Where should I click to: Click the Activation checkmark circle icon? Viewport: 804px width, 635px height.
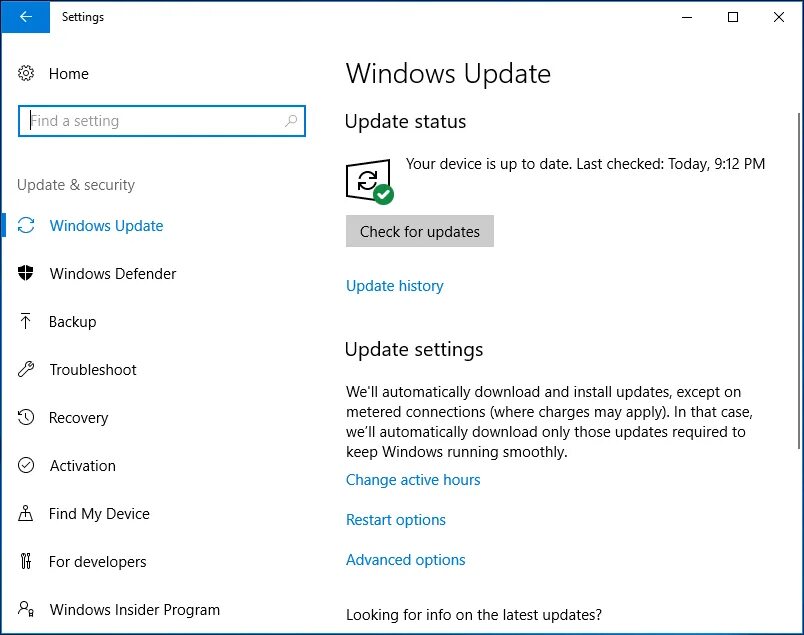[x=26, y=465]
